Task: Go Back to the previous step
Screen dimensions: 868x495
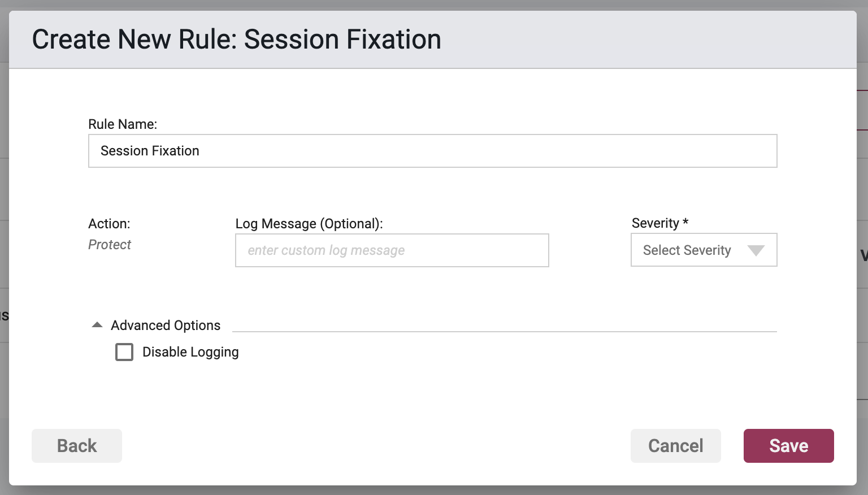Action: [x=77, y=446]
